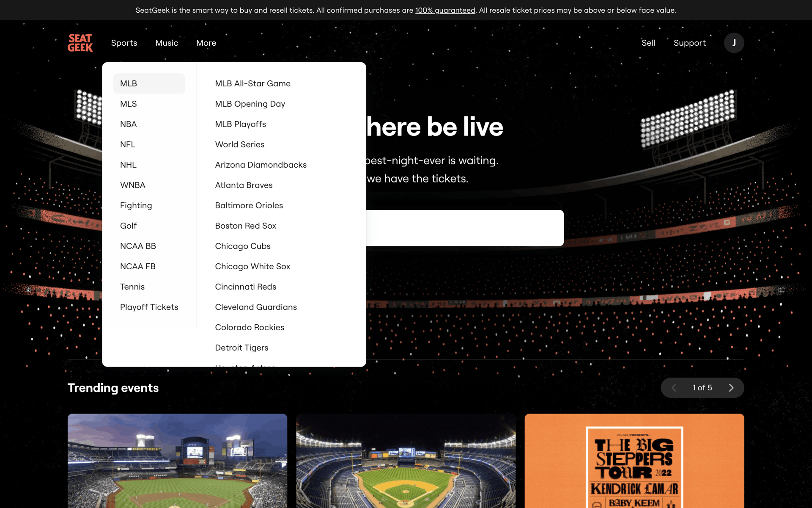
Task: Open the first ballpark trending event thumbnail
Action: click(x=177, y=461)
